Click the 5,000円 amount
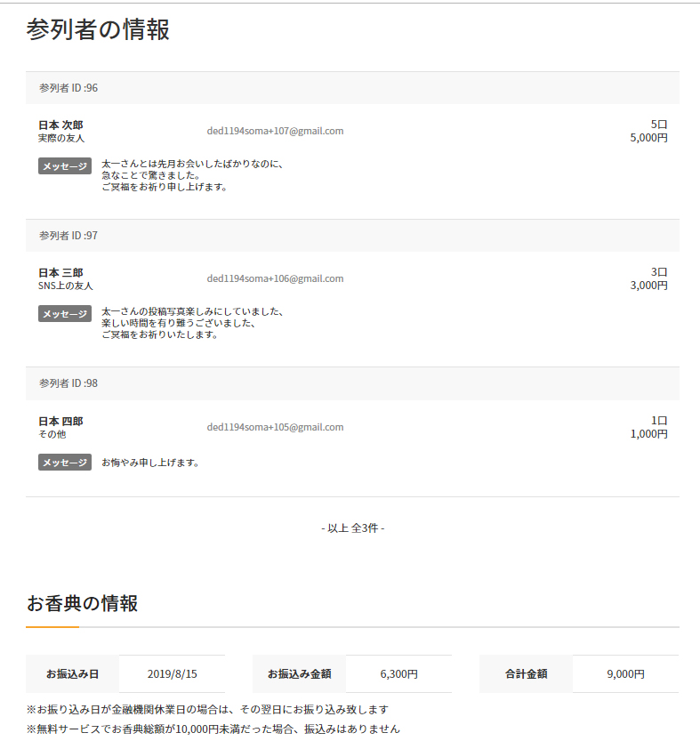This screenshot has height=749, width=700. [649, 138]
